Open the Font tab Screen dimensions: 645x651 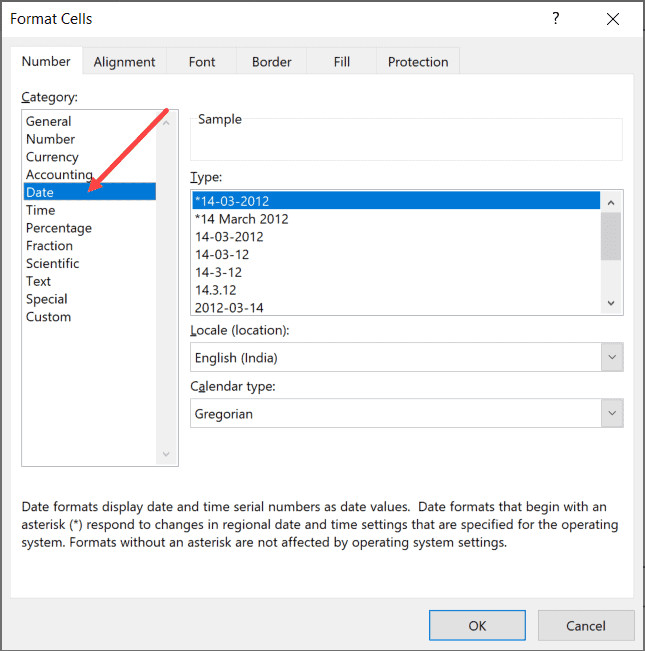202,62
